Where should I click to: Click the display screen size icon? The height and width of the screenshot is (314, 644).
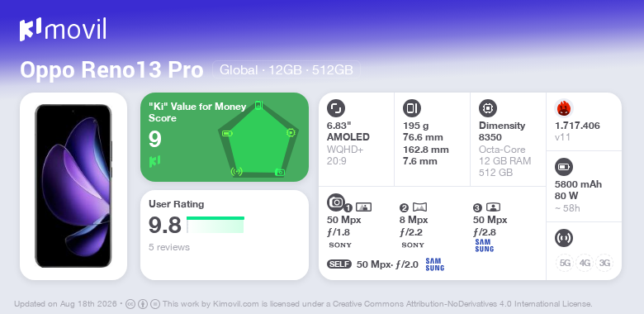click(x=336, y=108)
